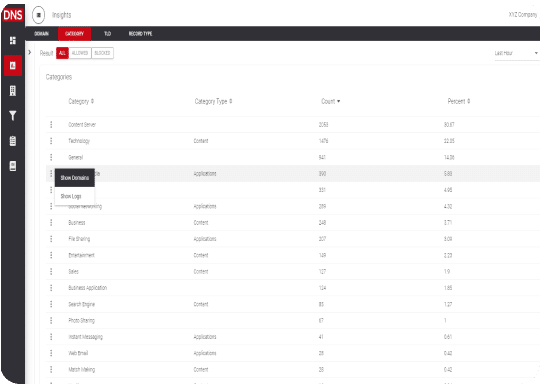Sort by the Category Type column header

214,101
